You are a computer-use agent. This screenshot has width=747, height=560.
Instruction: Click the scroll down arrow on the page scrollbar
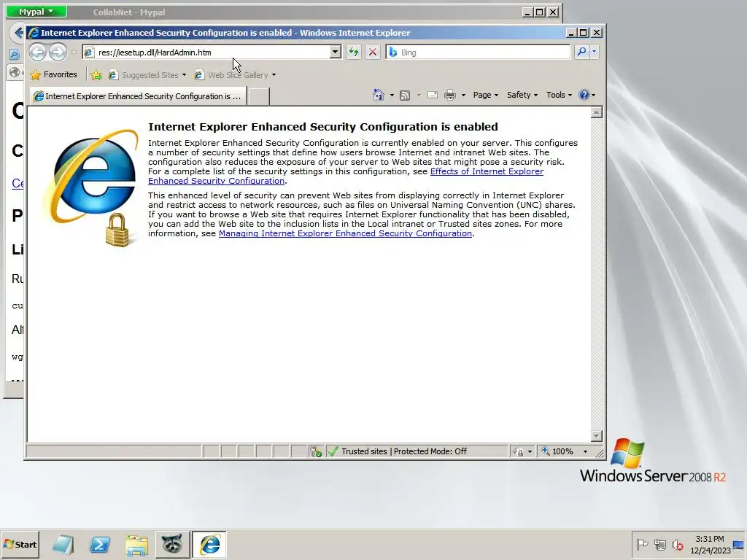pos(597,436)
